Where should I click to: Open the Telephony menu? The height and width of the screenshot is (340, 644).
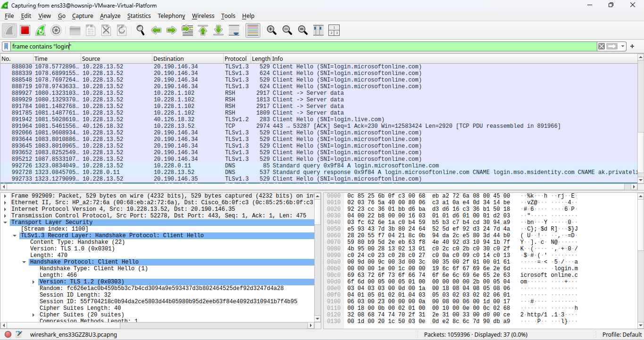pyautogui.click(x=171, y=16)
